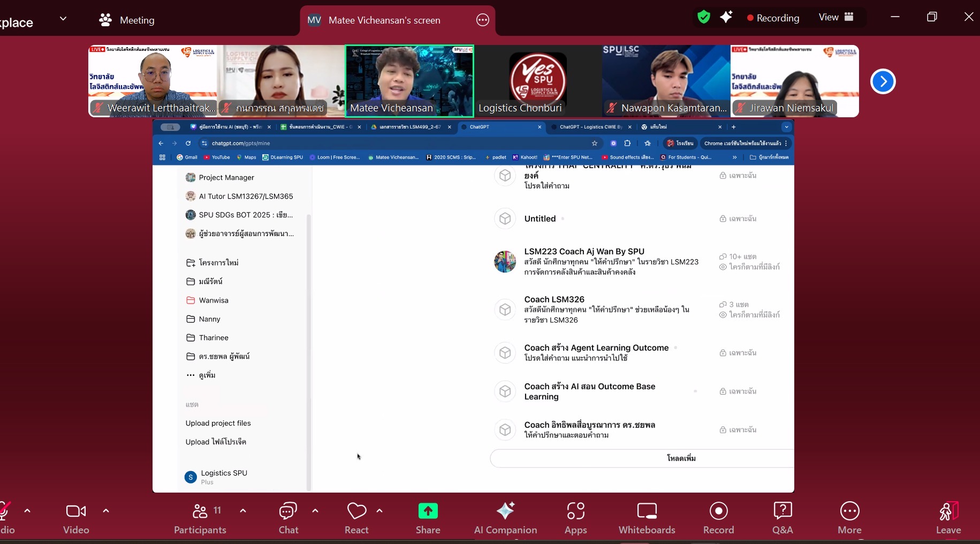
Task: Click browser reload icon in shared screen
Action: click(188, 143)
